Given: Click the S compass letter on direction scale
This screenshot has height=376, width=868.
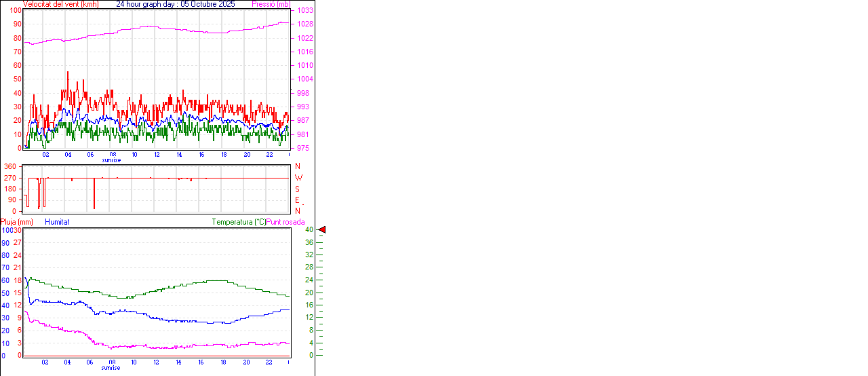Looking at the screenshot, I should click(297, 189).
